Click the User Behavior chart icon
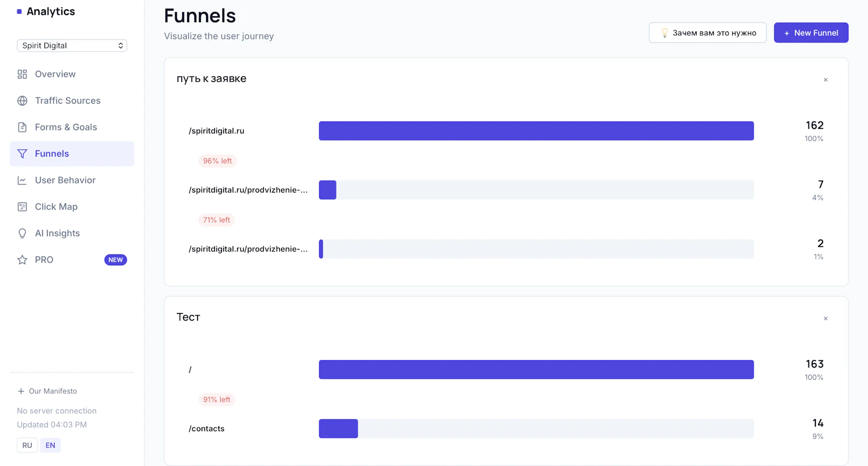The height and width of the screenshot is (466, 868). [x=22, y=181]
